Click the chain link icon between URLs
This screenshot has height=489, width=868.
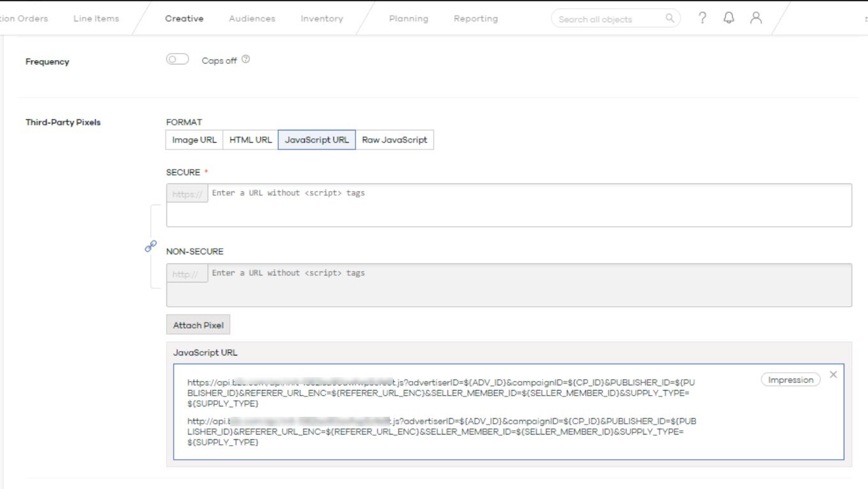coord(151,246)
